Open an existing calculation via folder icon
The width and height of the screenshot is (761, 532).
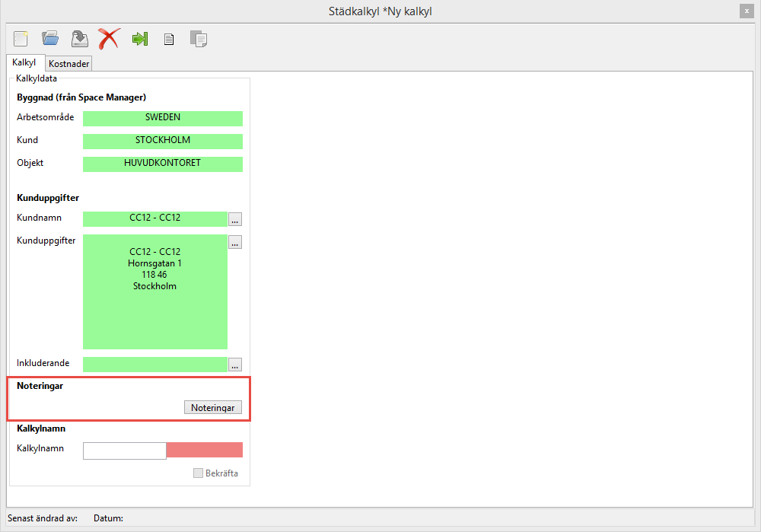pos(50,38)
